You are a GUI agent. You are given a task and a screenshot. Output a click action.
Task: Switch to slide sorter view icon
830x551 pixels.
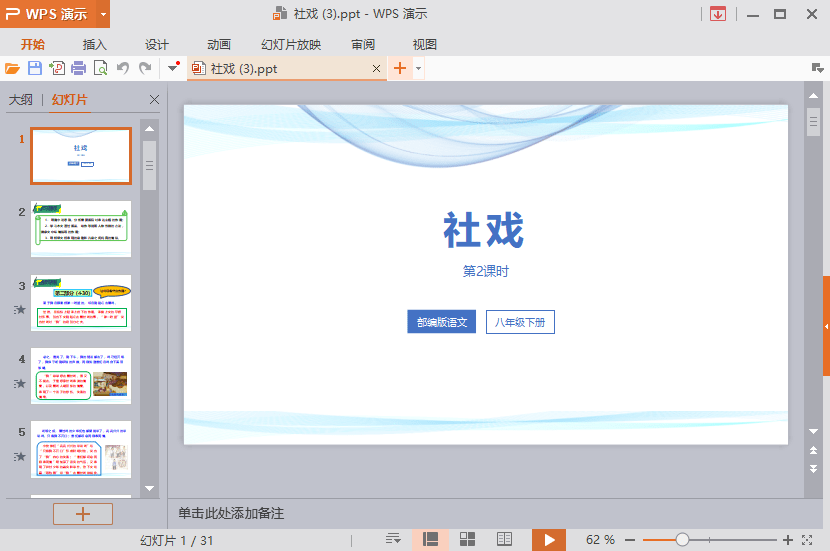click(467, 539)
